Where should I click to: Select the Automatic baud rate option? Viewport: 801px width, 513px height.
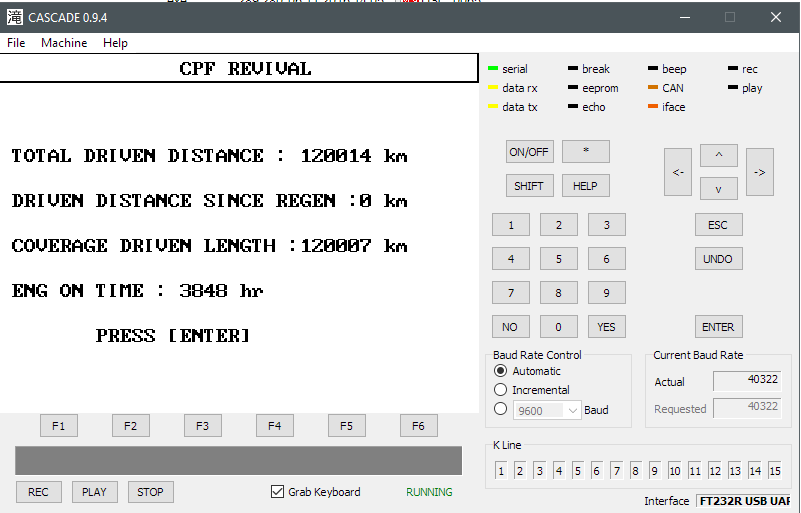pyautogui.click(x=501, y=371)
